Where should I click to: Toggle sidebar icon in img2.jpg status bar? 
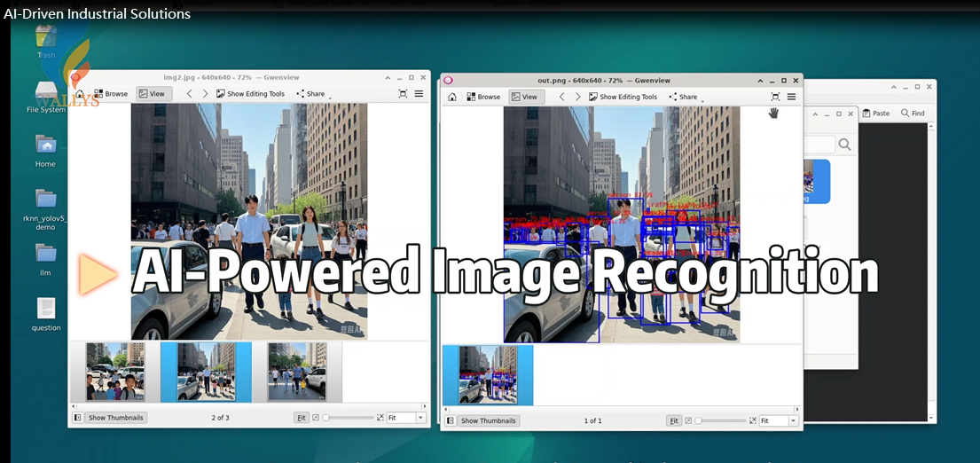(x=77, y=418)
